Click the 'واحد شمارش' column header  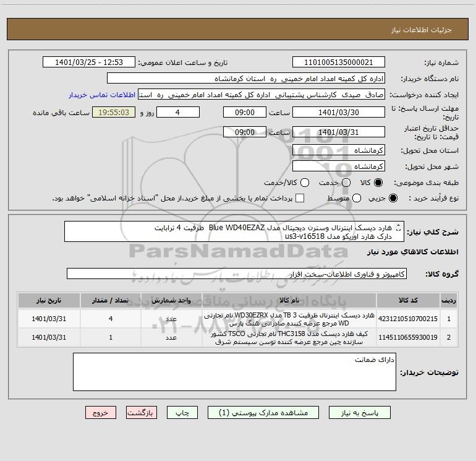171,300
